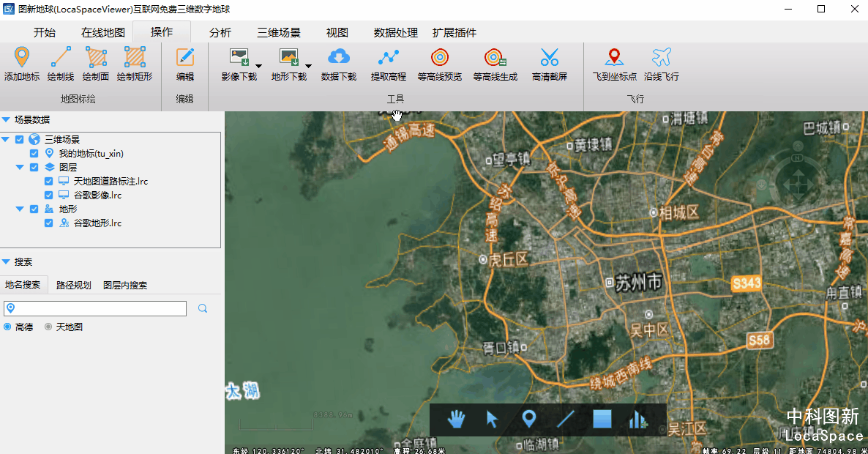The width and height of the screenshot is (868, 454).
Task: Select the arrow pointer tool on map toolbar
Action: click(492, 419)
